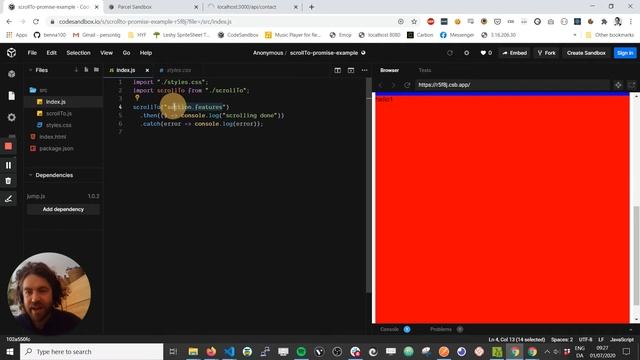The width and height of the screenshot is (640, 360).
Task: Click Spaces: 2 indentation in status bar
Action: [562, 340]
